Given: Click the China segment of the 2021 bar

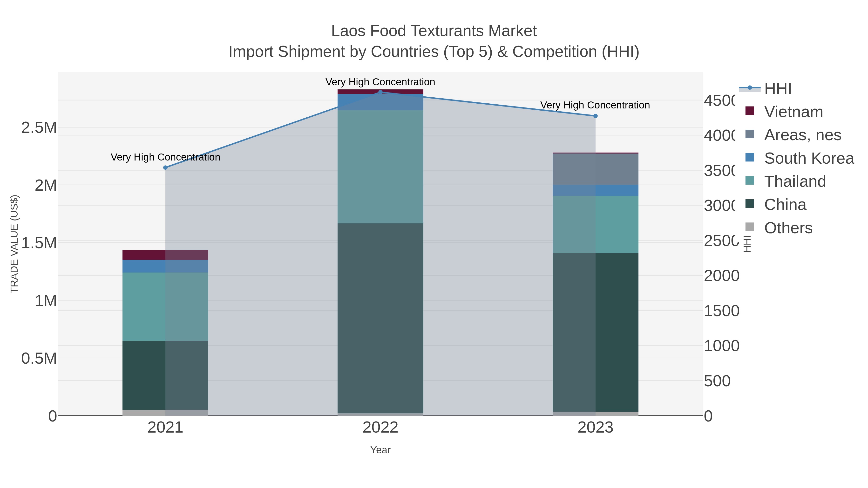Looking at the screenshot, I should 165,375.
